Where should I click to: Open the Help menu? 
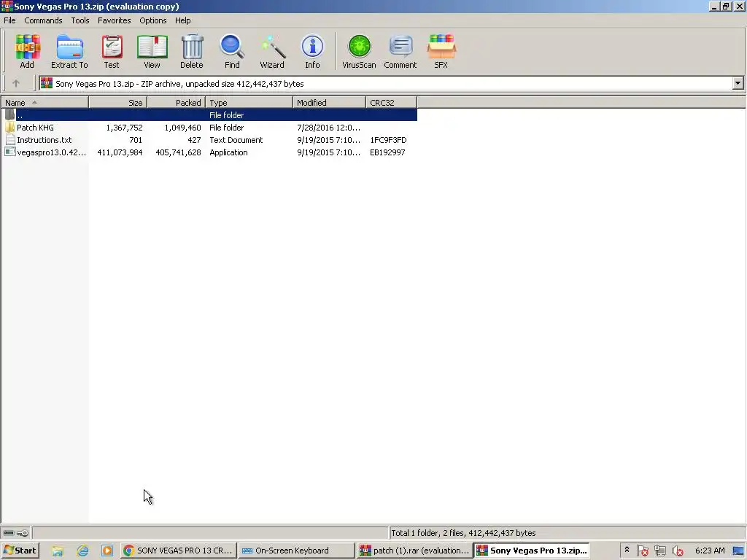[x=182, y=20]
